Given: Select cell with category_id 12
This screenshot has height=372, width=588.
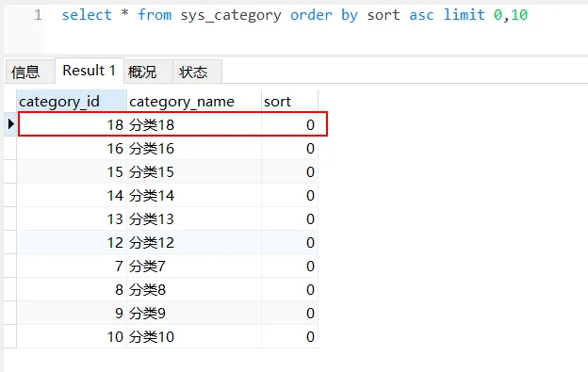Looking at the screenshot, I should point(72,243).
